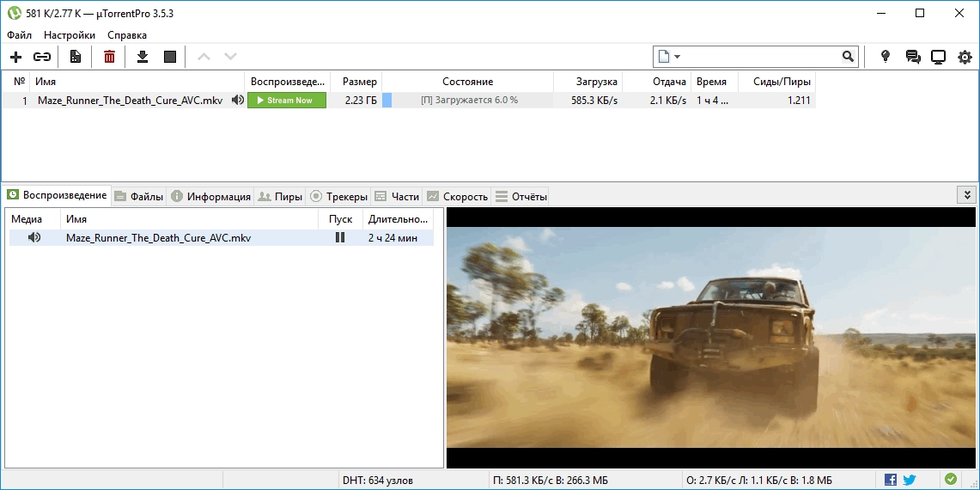
Task: Collapse the details pane with double chevron
Action: (x=966, y=194)
